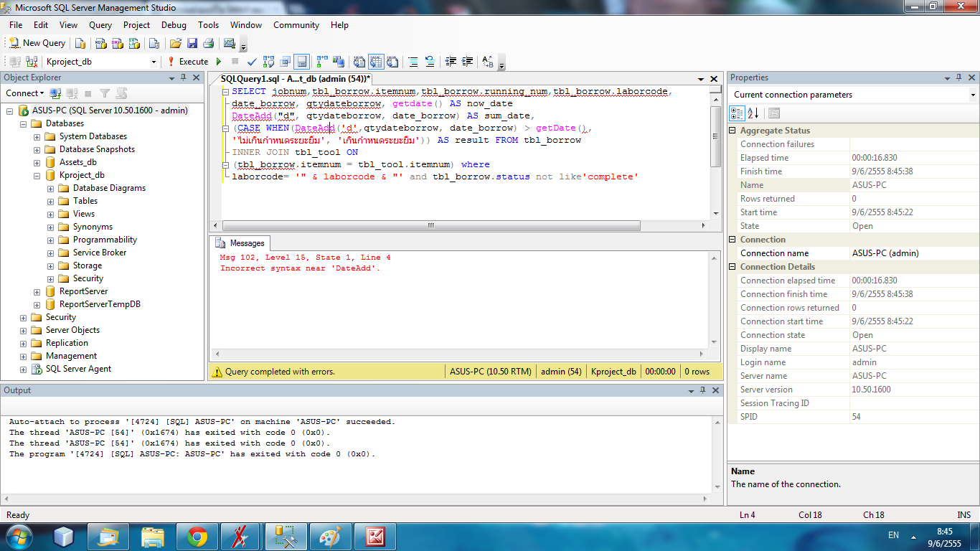Parse the query with the blue checkmark
The image size is (980, 551).
coord(251,62)
